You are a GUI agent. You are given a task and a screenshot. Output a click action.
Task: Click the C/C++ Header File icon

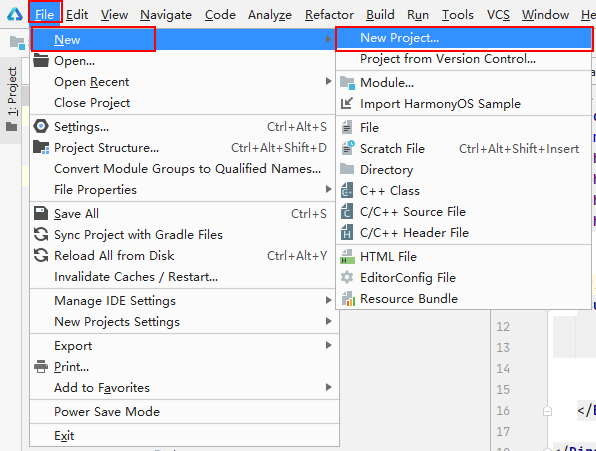point(347,232)
